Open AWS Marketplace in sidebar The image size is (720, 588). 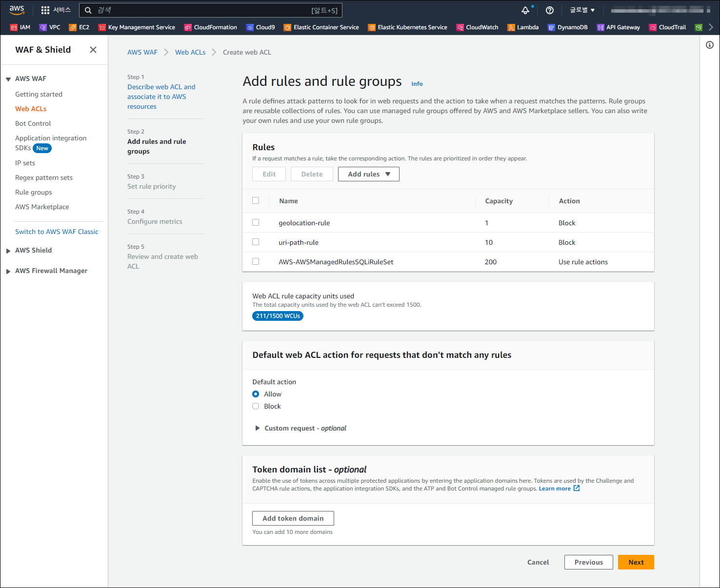coord(42,207)
